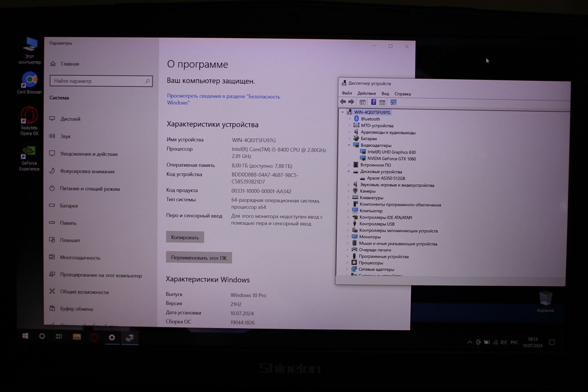Click scan for hardware changes monitor icon
This screenshot has height=392, width=588.
[x=393, y=102]
